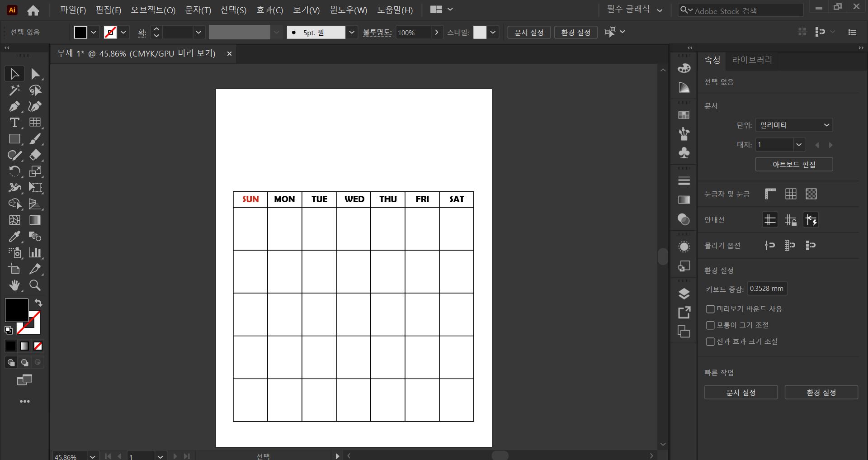Select the Perspective Grid tool

[x=35, y=204]
